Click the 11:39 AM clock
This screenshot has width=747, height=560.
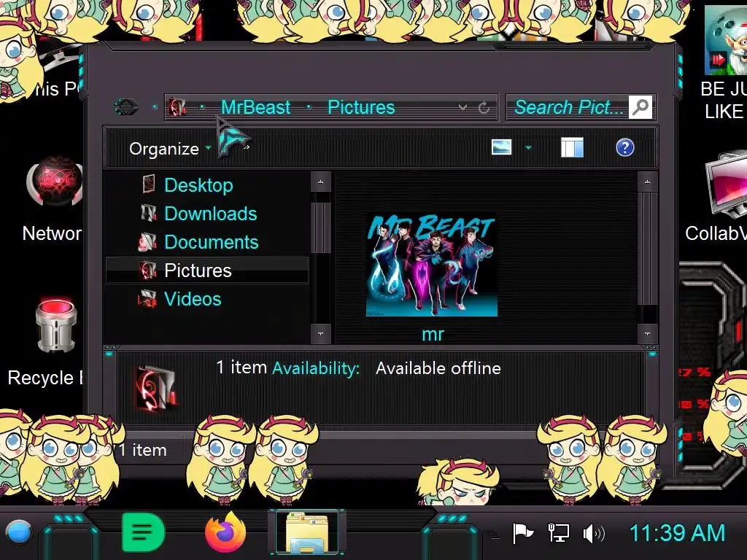677,533
